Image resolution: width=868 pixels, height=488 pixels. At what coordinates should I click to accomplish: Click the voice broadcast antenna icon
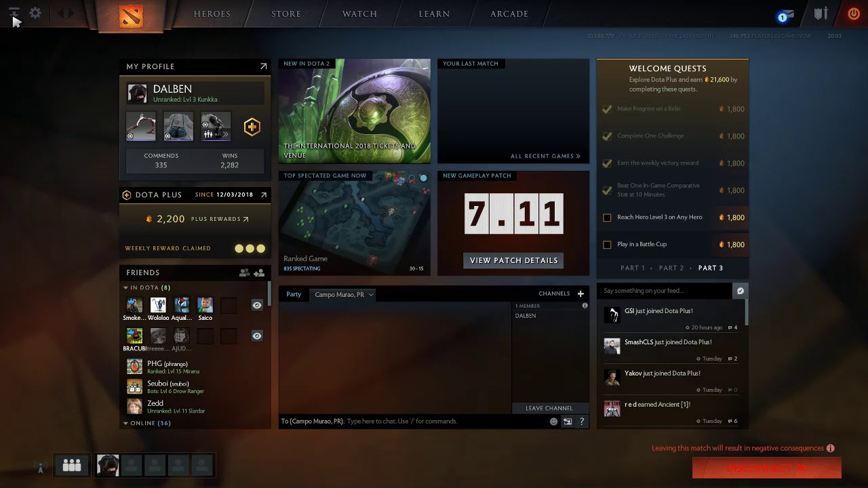tap(40, 466)
